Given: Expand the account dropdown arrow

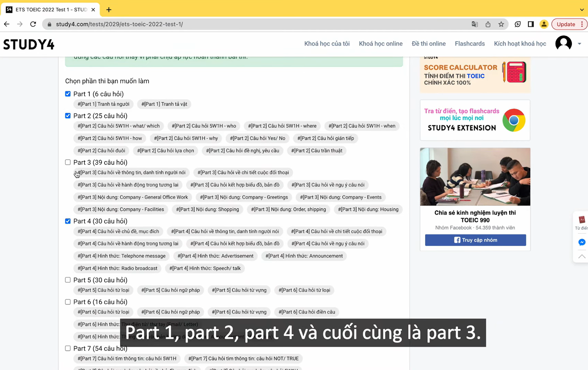Looking at the screenshot, I should (x=580, y=44).
